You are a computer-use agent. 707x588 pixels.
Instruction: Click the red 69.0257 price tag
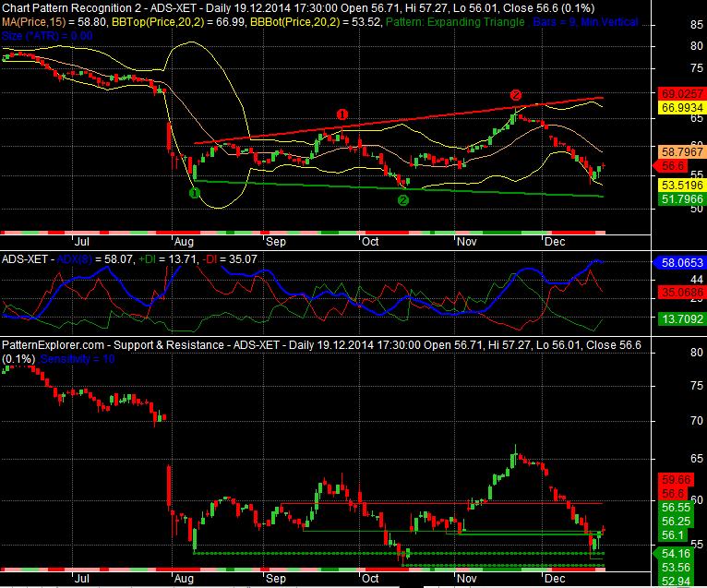(682, 94)
